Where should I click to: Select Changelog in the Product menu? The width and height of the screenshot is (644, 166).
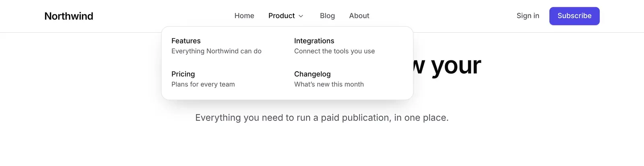click(312, 74)
